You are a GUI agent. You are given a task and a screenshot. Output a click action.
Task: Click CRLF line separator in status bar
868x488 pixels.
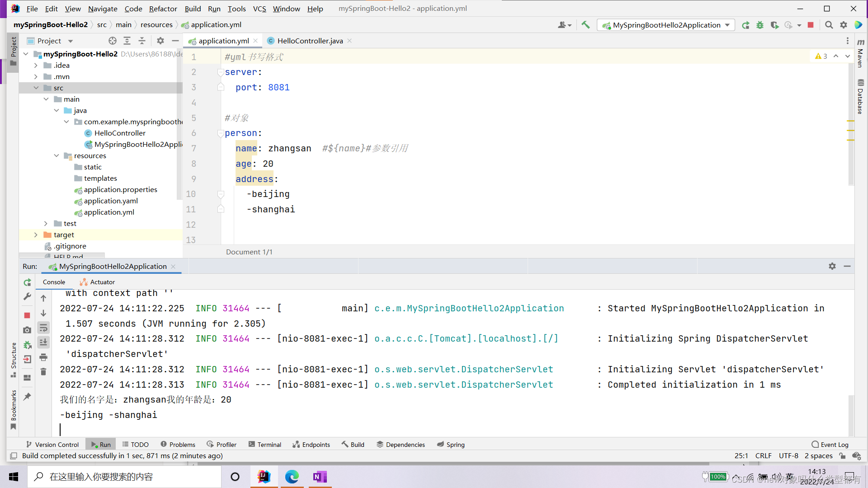[x=763, y=455]
